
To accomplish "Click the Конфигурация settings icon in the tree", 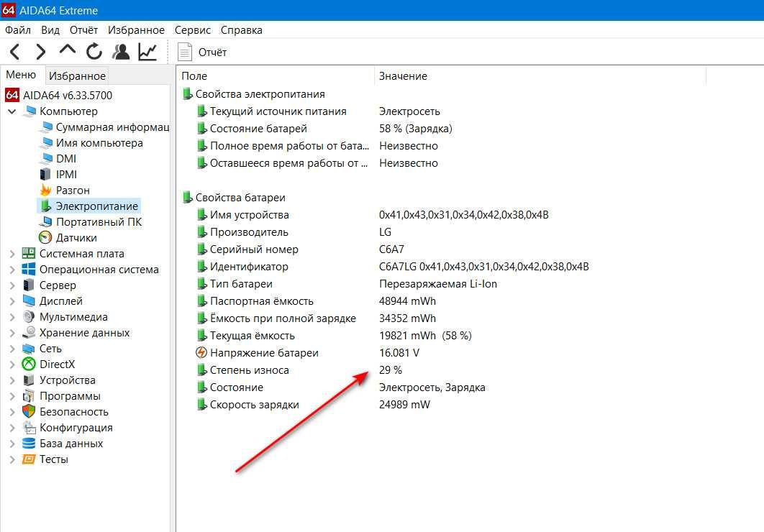I will coord(29,427).
